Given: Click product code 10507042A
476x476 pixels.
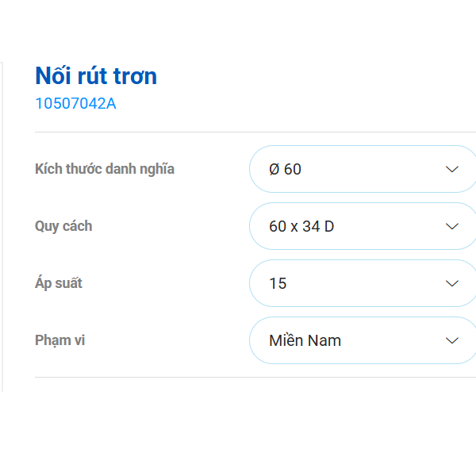Looking at the screenshot, I should [75, 103].
